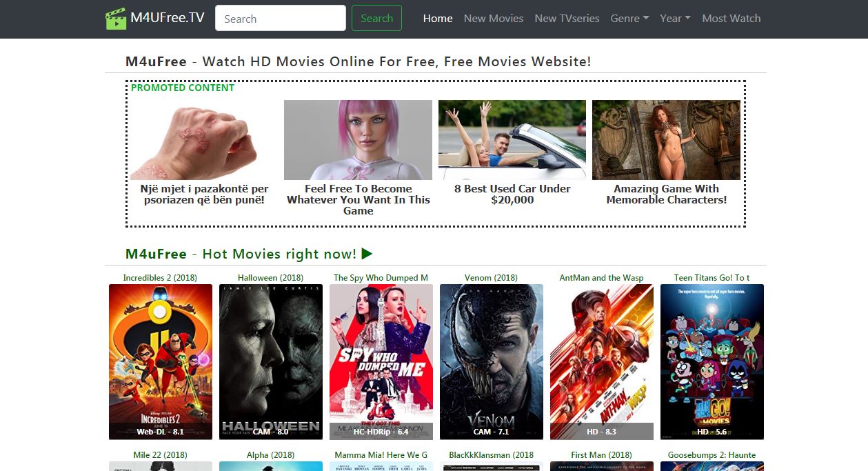This screenshot has width=868, height=471.
Task: Open the convertible car promoted image
Action: coord(512,140)
